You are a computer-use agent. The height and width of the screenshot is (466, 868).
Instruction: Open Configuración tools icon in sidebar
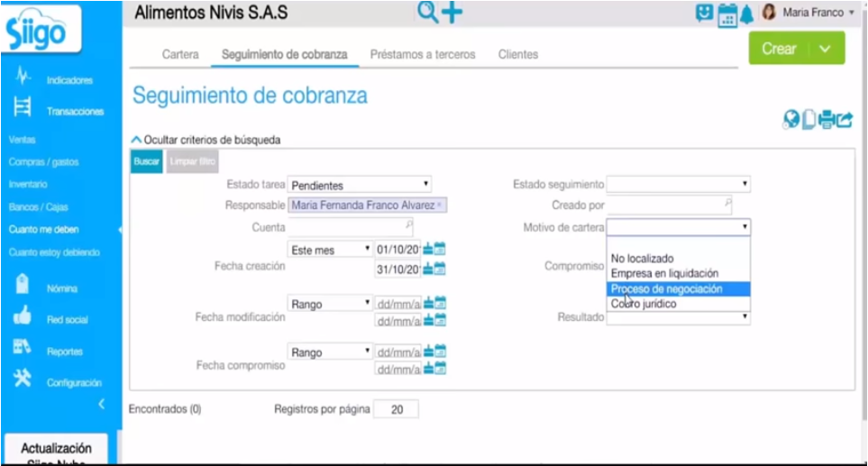(23, 379)
